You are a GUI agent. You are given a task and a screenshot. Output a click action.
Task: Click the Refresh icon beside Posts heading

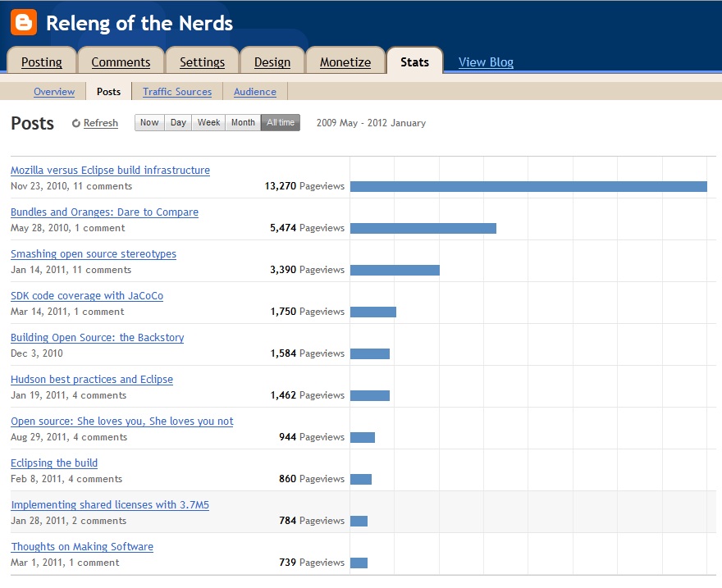coord(76,123)
